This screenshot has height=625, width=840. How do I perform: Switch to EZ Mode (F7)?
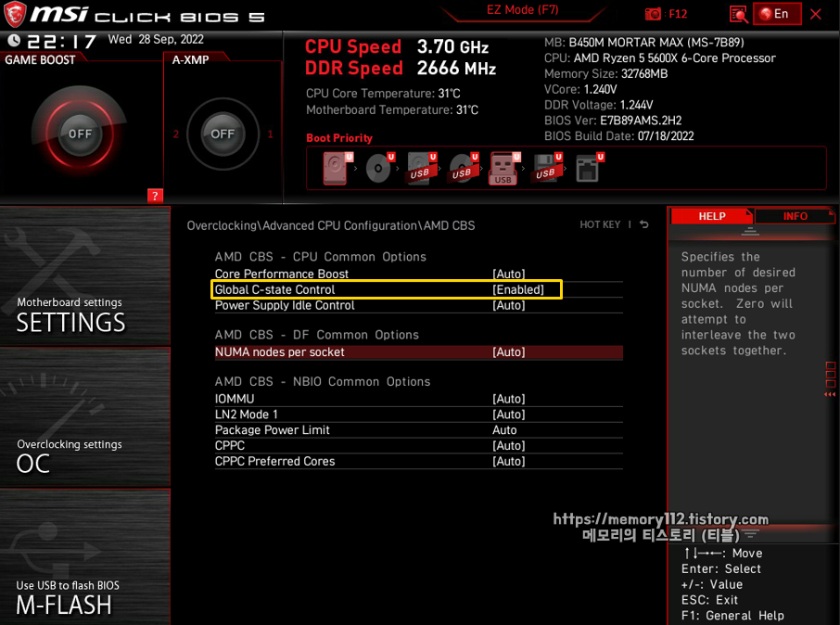pyautogui.click(x=522, y=10)
